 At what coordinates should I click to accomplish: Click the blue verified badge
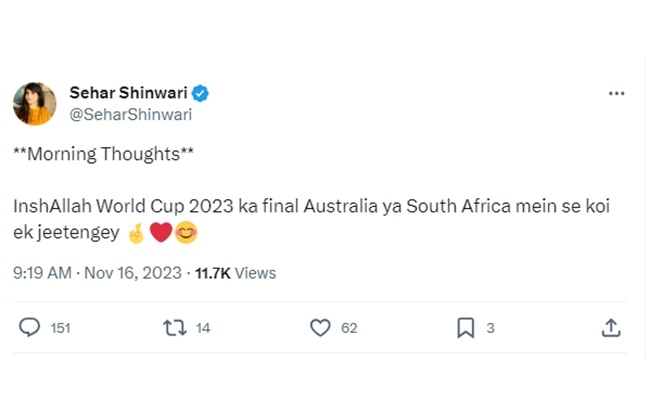(201, 93)
